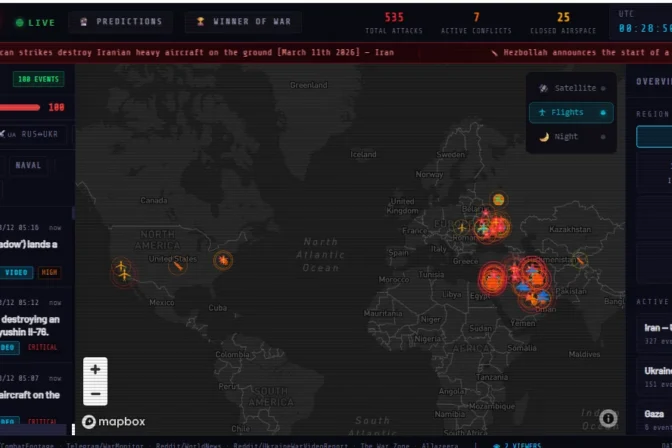
Task: Select the 7 ACTIVE CONFLICTS counter
Action: [476, 23]
